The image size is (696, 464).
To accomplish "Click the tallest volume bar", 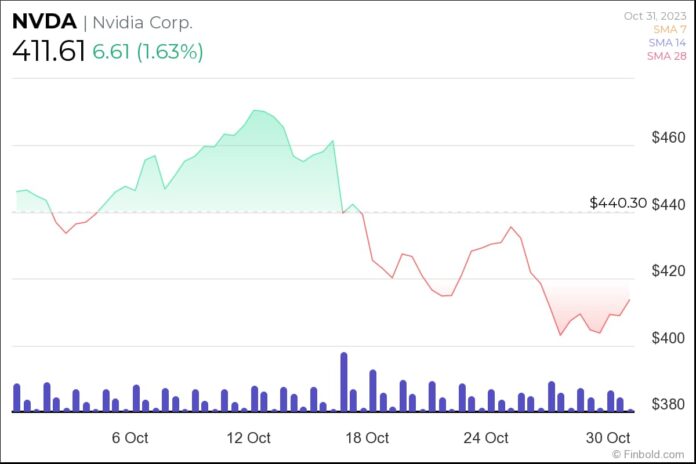I will [x=343, y=382].
